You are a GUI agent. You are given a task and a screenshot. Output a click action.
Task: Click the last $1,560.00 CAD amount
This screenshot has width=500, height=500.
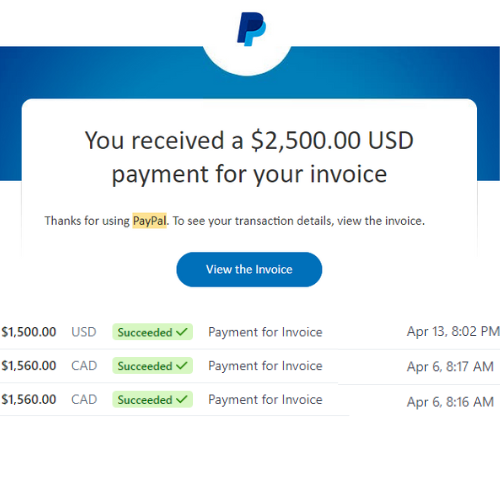(x=29, y=399)
